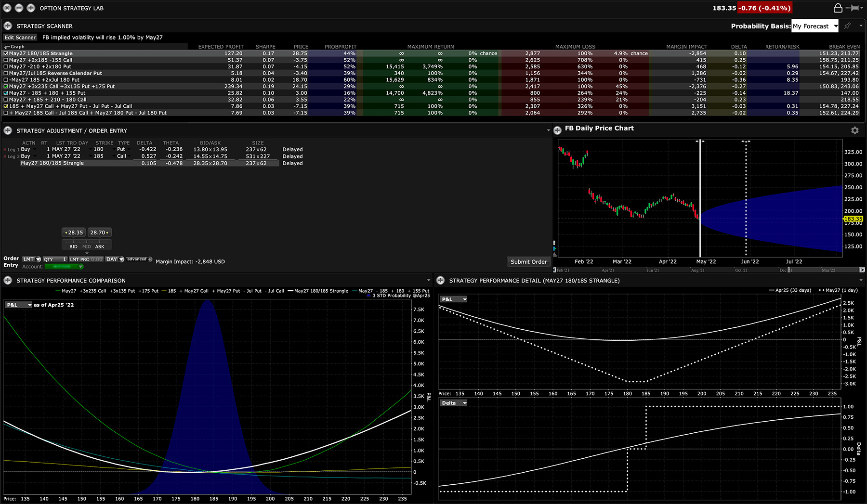
Task: Select the MID price button between BID and ASK
Action: coord(87,246)
